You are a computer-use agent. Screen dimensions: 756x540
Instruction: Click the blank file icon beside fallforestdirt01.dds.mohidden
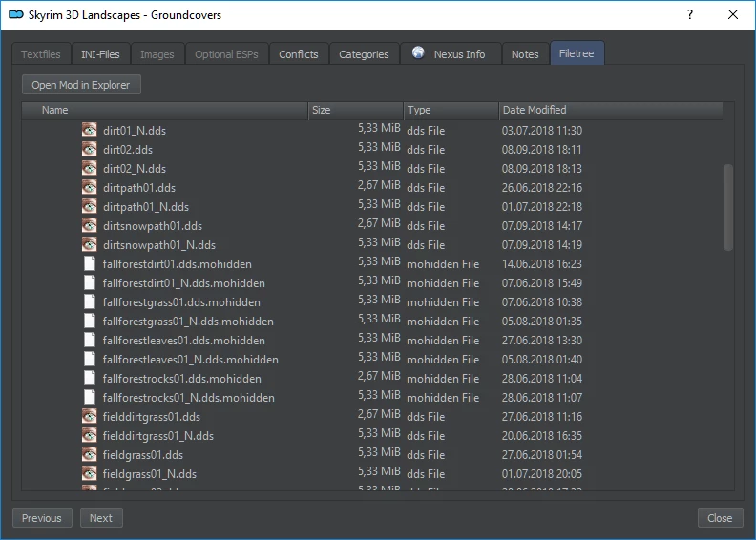tap(90, 263)
